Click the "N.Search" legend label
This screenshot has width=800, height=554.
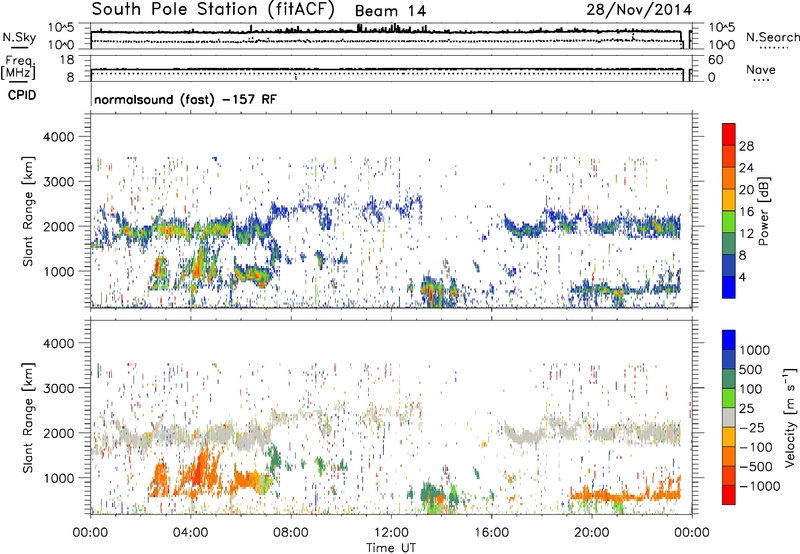click(772, 37)
